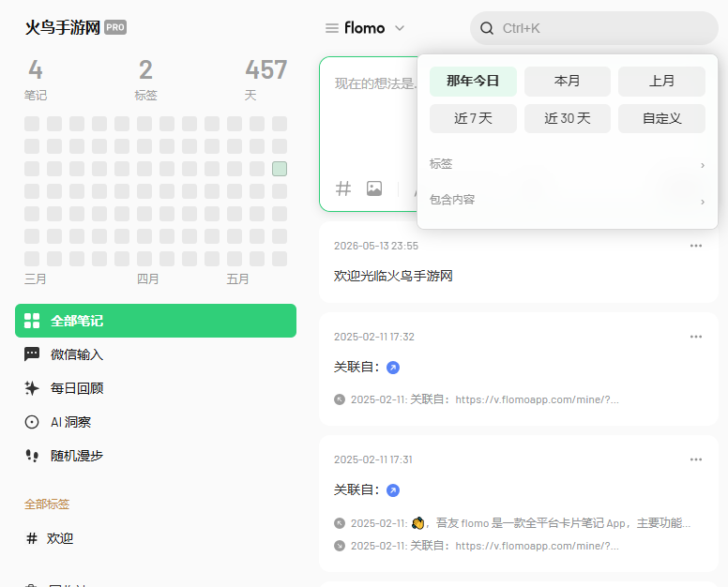The width and height of the screenshot is (728, 587).
Task: Open 微信输入 in the sidebar
Action: 156,354
